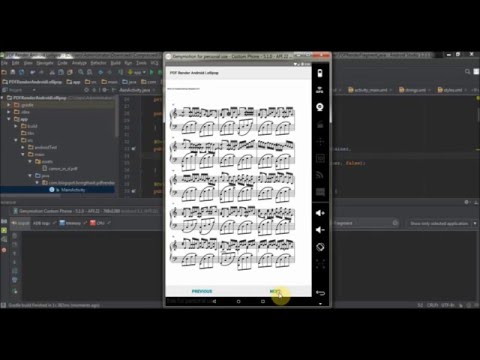Click the battery icon in Genymotion sidebar

[320, 73]
